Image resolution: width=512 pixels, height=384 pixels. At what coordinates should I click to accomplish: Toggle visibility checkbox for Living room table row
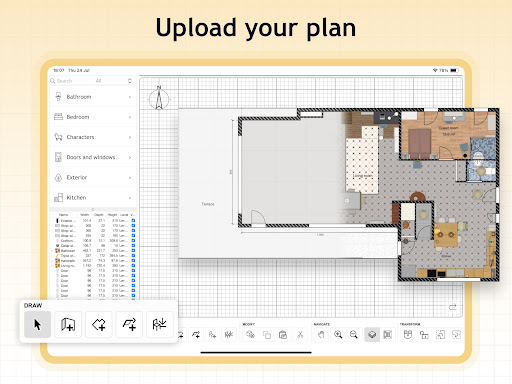pos(133,266)
